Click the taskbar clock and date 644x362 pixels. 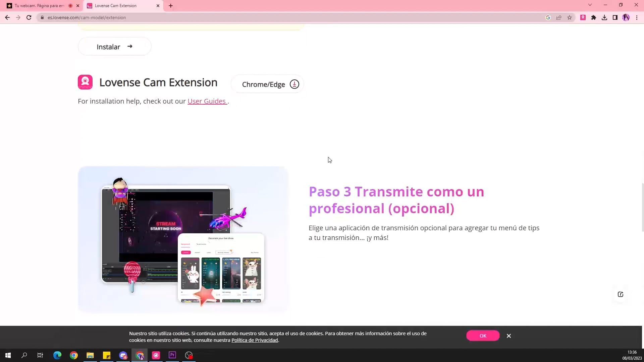coord(632,355)
